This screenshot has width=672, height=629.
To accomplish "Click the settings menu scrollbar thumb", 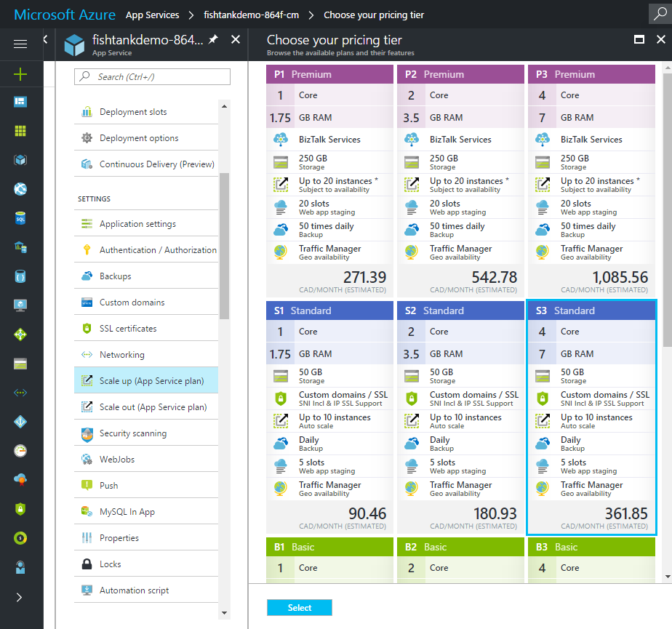I will coord(224,246).
